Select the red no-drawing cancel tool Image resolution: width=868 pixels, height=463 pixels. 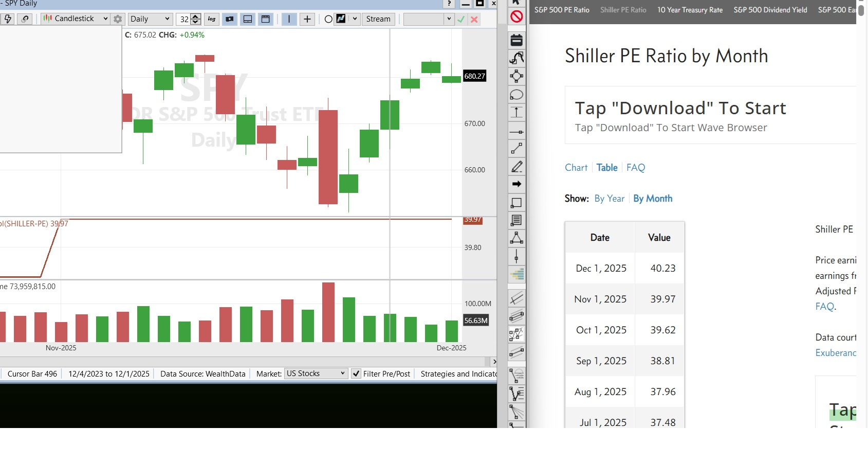click(x=516, y=16)
